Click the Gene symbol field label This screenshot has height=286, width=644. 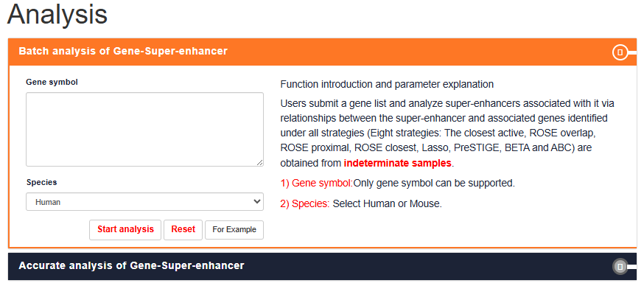pyautogui.click(x=52, y=82)
